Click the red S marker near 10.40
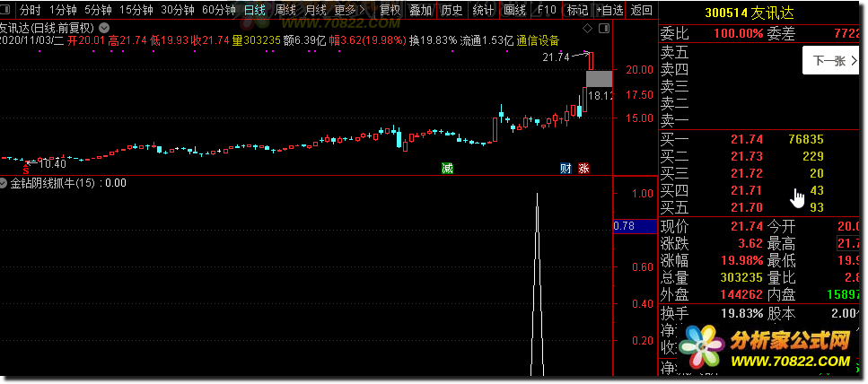This screenshot has width=868, height=384. [25, 171]
